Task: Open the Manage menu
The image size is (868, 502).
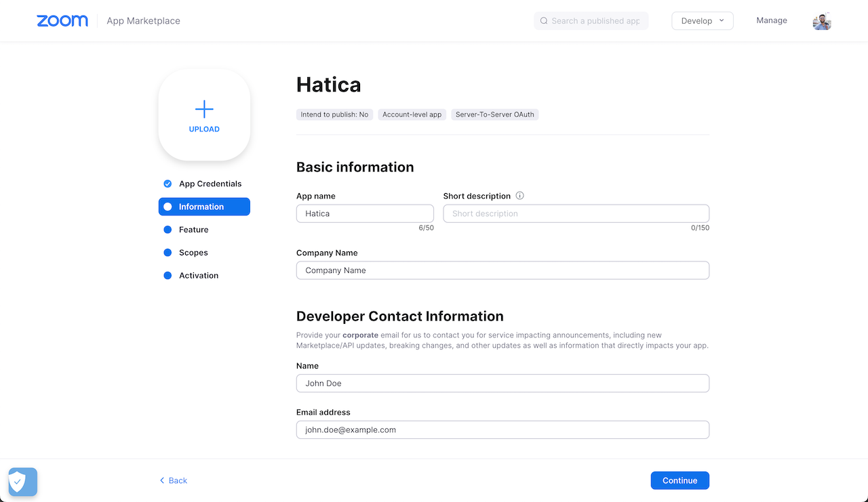Action: pyautogui.click(x=772, y=20)
